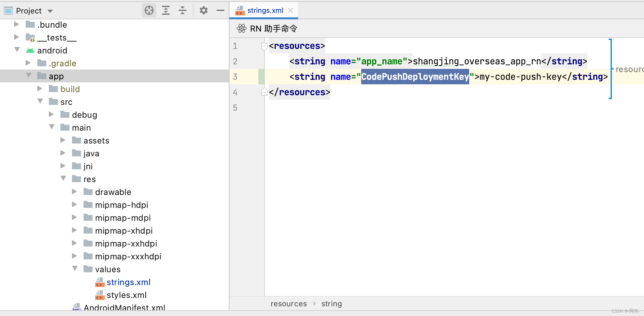Click the Collapse All icon in Project toolbar
Image resolution: width=644 pixels, height=316 pixels.
(x=183, y=10)
